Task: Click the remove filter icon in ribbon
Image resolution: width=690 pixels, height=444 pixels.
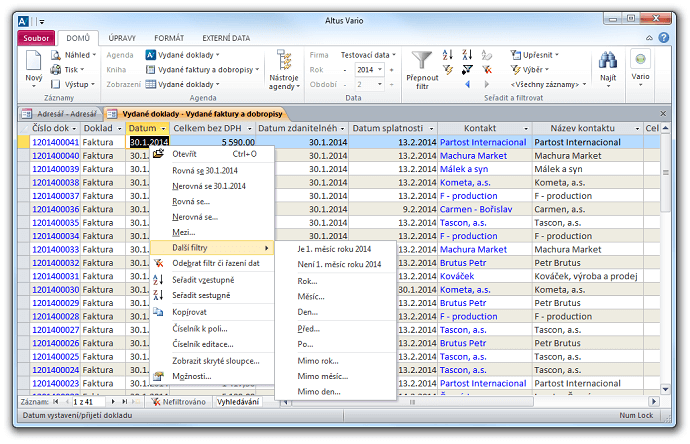Action: pos(487,70)
